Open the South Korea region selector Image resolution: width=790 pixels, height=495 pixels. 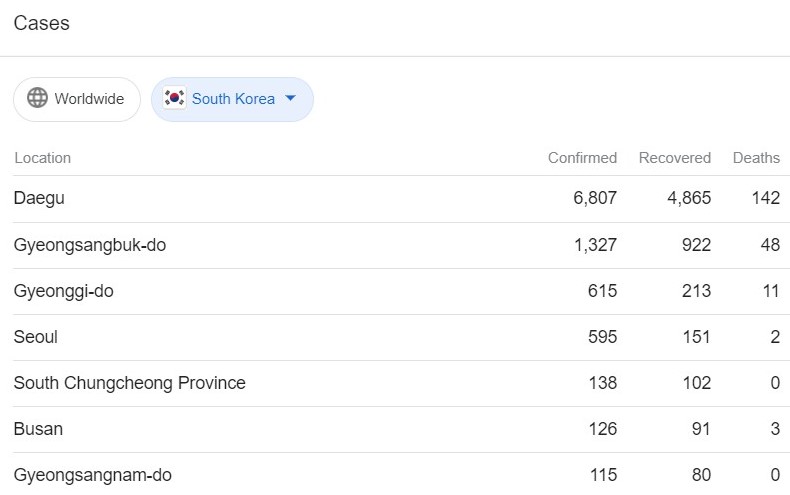coord(232,99)
